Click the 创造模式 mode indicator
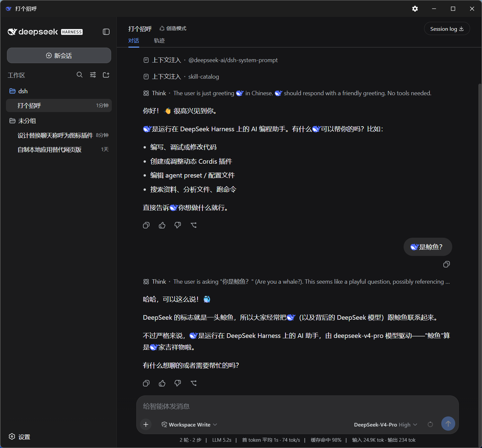This screenshot has height=448, width=482. [173, 28]
